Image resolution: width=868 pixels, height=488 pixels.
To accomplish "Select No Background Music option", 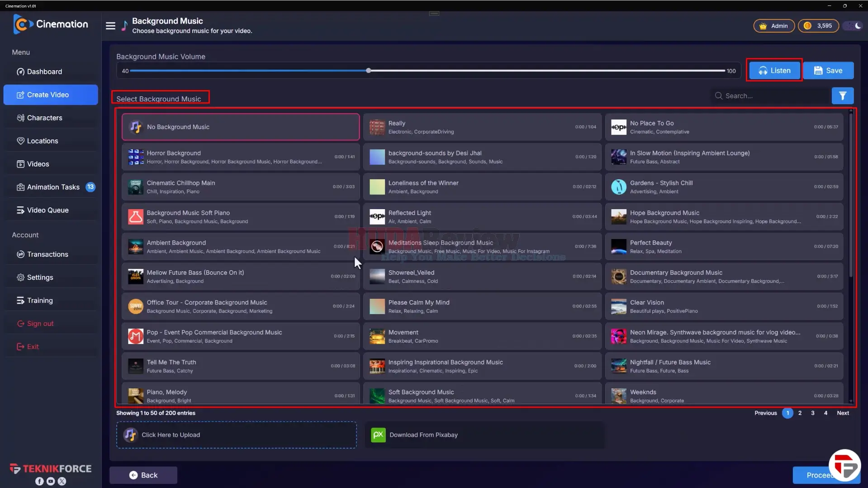I will point(241,127).
